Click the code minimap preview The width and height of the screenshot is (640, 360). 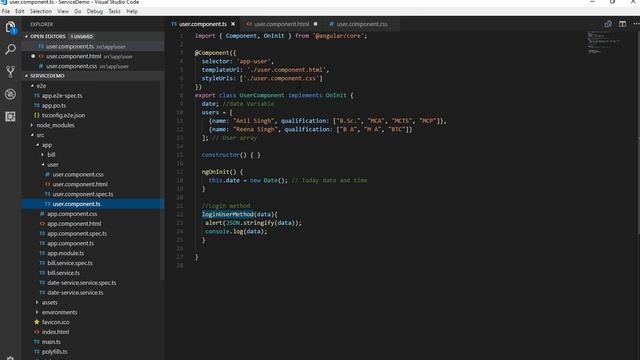tap(603, 42)
